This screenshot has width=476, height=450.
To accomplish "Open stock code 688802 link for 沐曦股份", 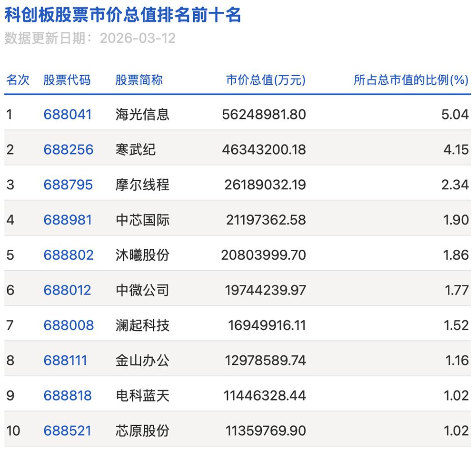I will [68, 255].
